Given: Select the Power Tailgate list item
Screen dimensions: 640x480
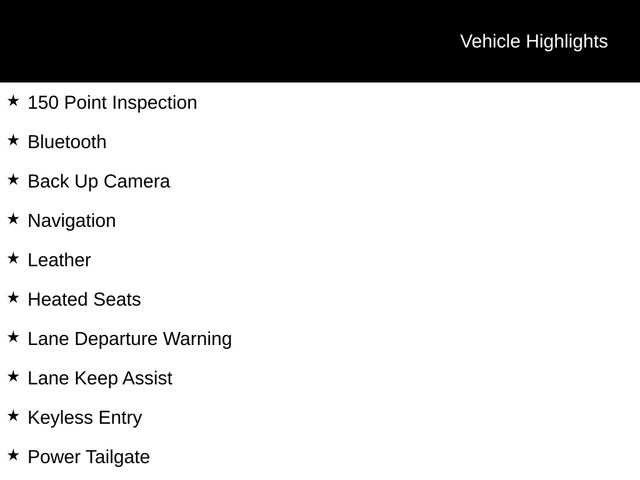Looking at the screenshot, I should pyautogui.click(x=89, y=457).
